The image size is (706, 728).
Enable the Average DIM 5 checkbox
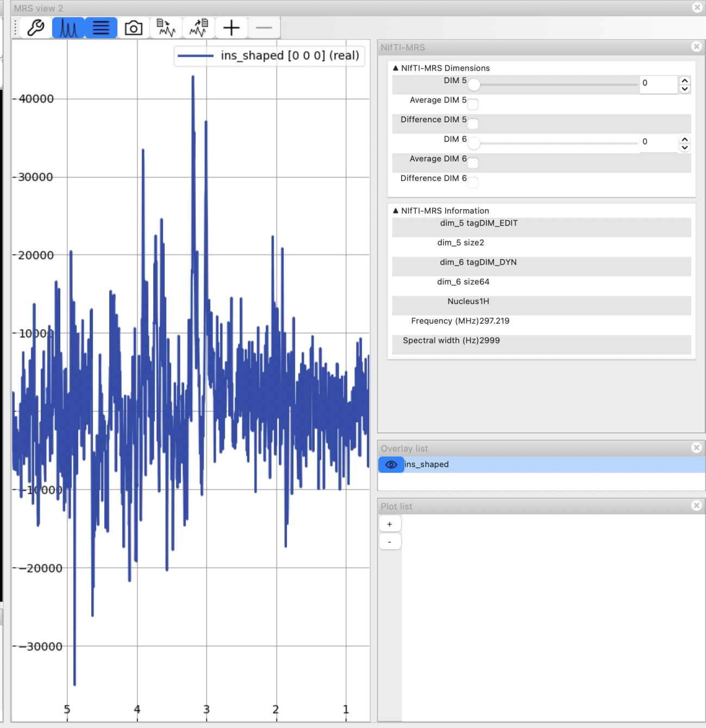tap(473, 104)
